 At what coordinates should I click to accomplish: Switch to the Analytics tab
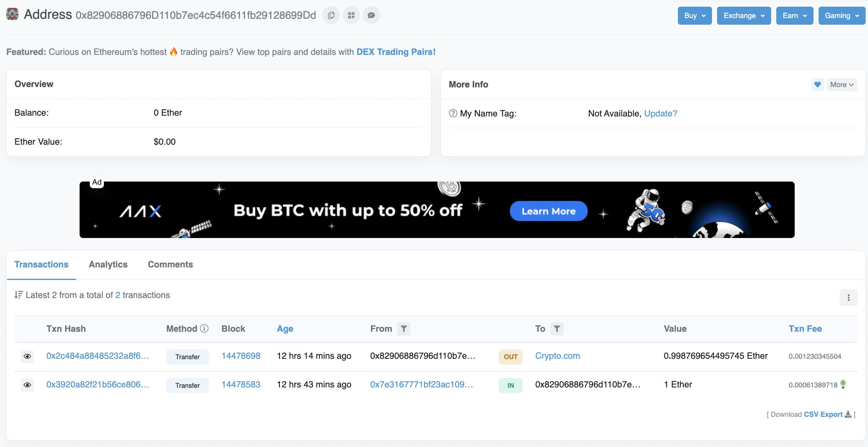click(108, 265)
